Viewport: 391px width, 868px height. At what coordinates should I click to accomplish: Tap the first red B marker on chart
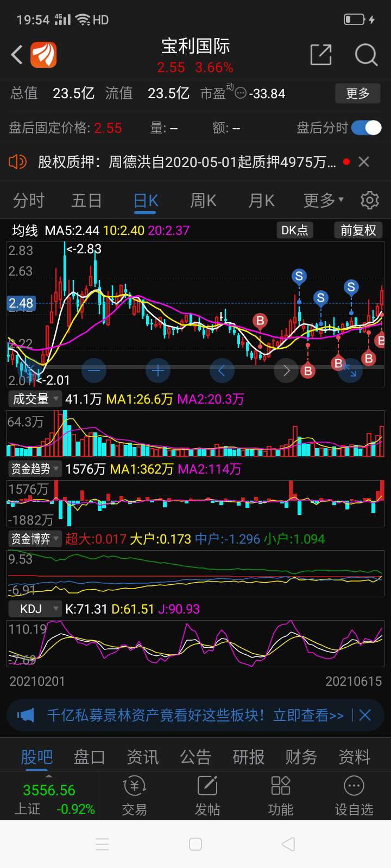pyautogui.click(x=260, y=321)
